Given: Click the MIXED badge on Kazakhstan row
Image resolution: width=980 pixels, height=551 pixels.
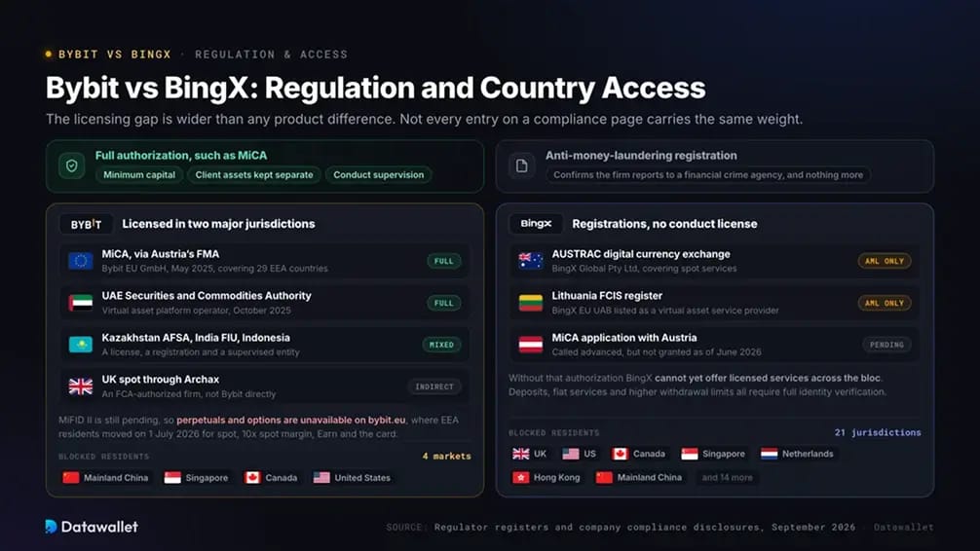Looking at the screenshot, I should (x=441, y=345).
